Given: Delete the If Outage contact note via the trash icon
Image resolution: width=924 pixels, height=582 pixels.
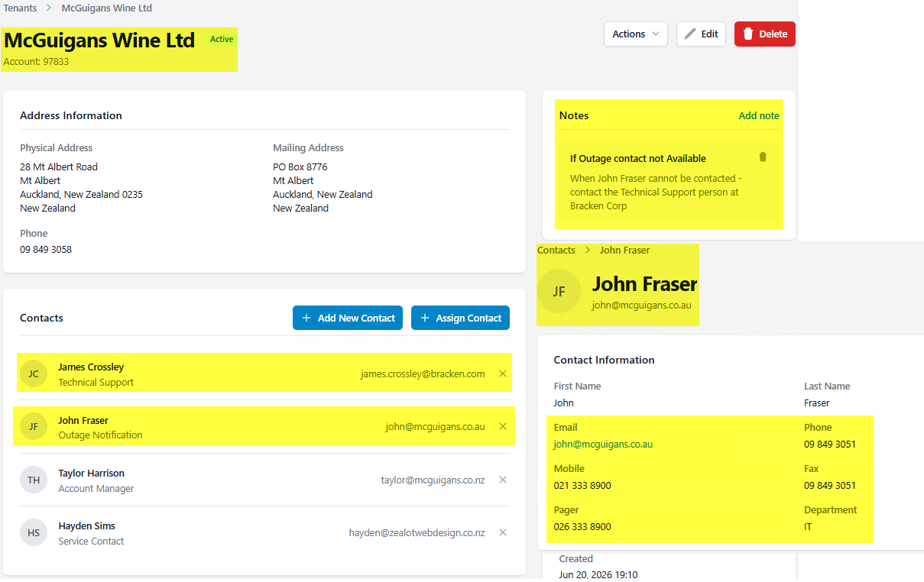Looking at the screenshot, I should point(762,157).
